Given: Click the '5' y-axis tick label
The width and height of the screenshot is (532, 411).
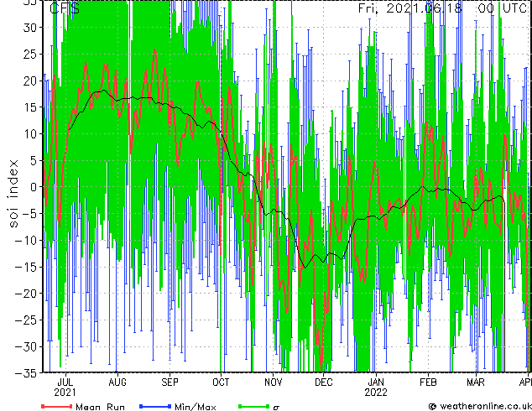Looking at the screenshot, I should 34,160.
